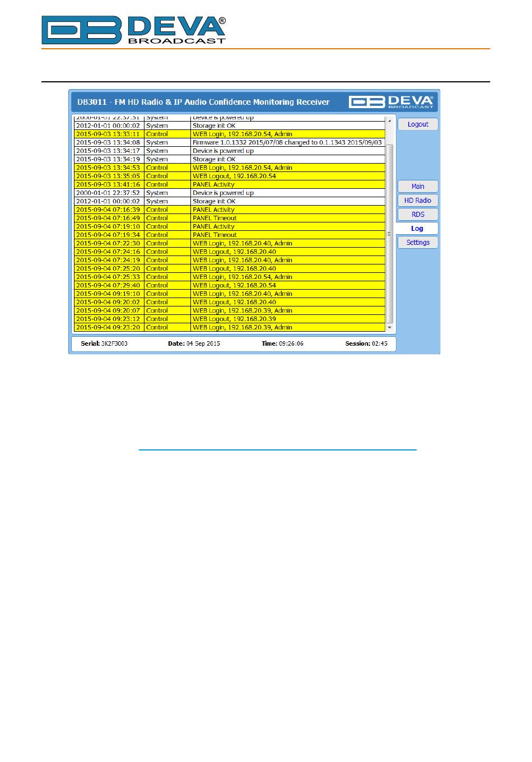Select log row 2015-09-04 09:19:10 WEB Login

tap(230, 294)
